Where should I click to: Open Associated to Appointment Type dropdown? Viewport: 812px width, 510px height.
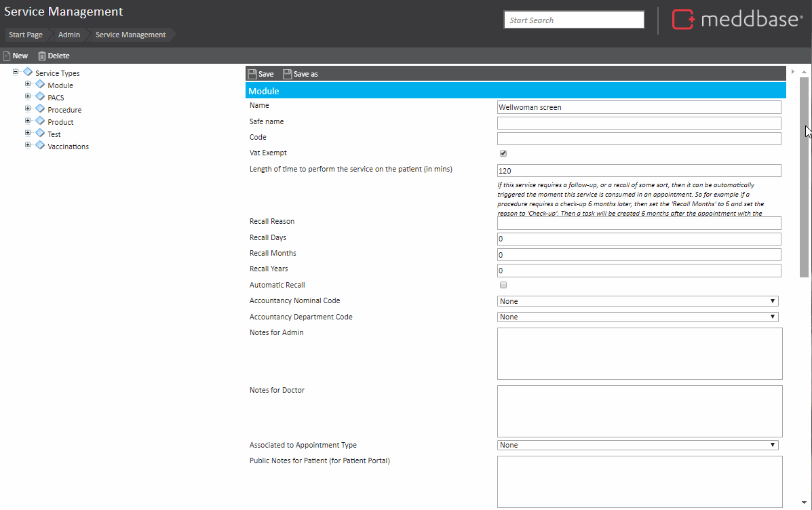pyautogui.click(x=638, y=445)
